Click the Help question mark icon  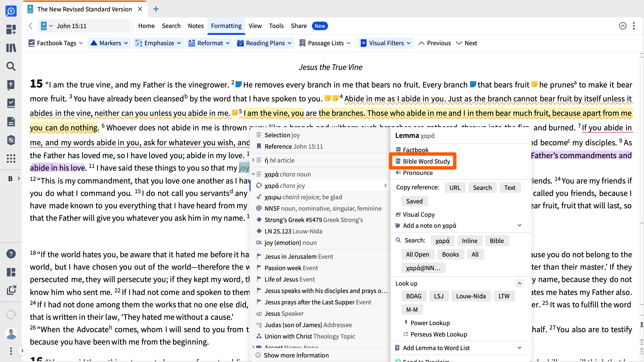pyautogui.click(x=11, y=254)
